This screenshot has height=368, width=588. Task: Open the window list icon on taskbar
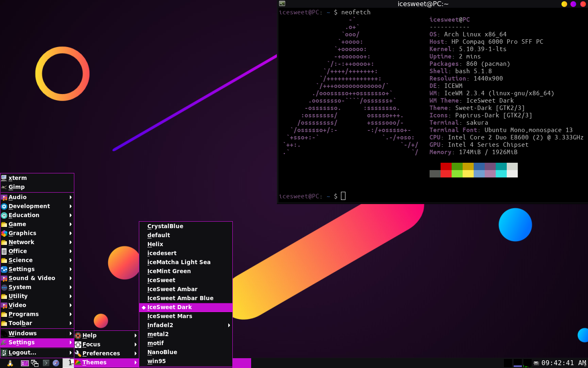tap(35, 363)
